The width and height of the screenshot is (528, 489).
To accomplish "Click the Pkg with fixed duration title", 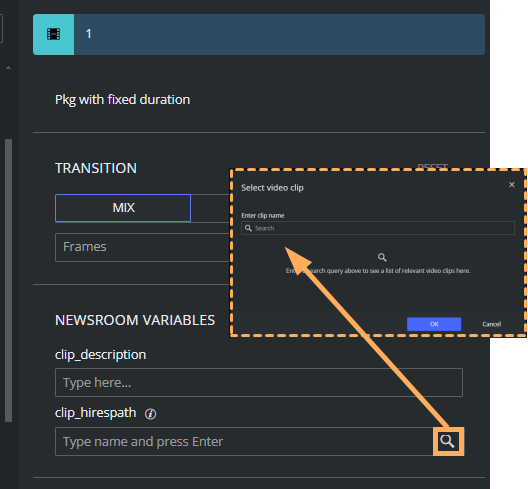I will coord(122,100).
